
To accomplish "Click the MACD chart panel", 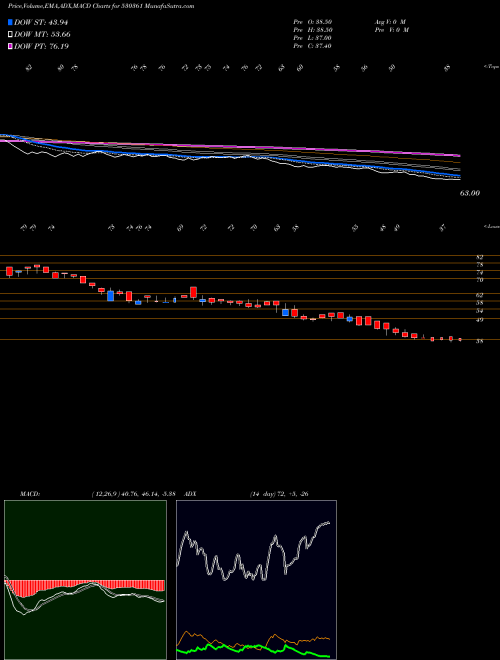I will [85, 580].
